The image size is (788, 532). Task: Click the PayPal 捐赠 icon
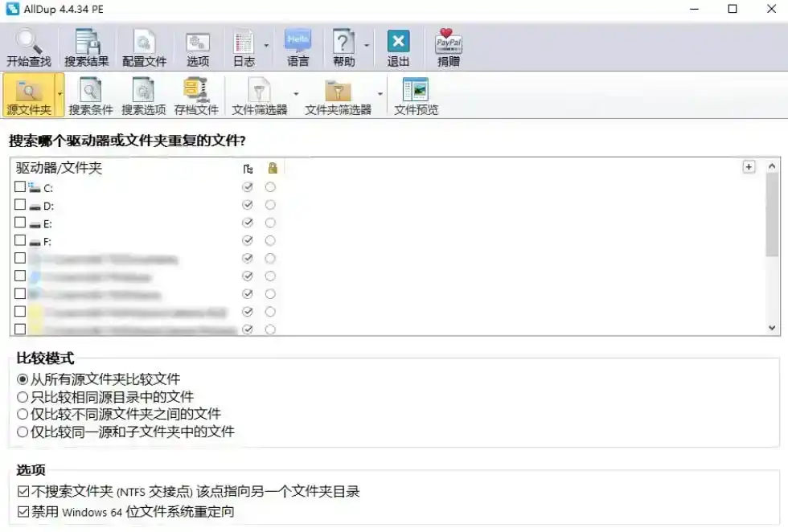[x=449, y=42]
